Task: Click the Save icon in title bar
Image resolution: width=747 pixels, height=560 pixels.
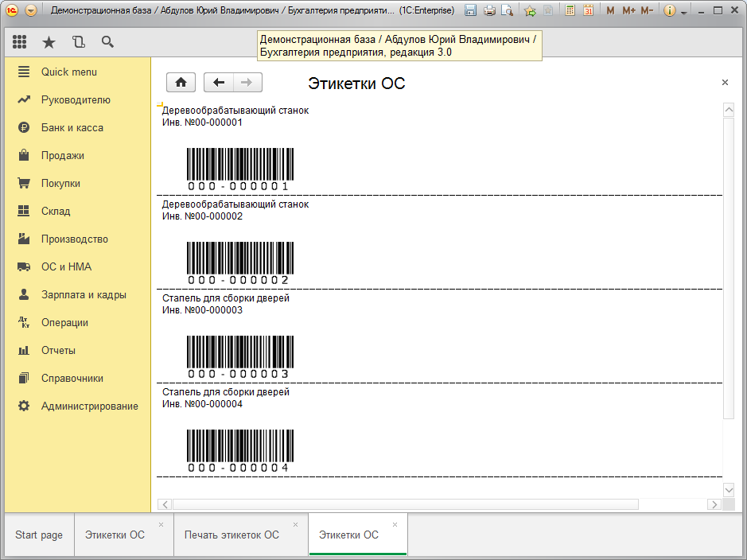Action: [x=470, y=10]
